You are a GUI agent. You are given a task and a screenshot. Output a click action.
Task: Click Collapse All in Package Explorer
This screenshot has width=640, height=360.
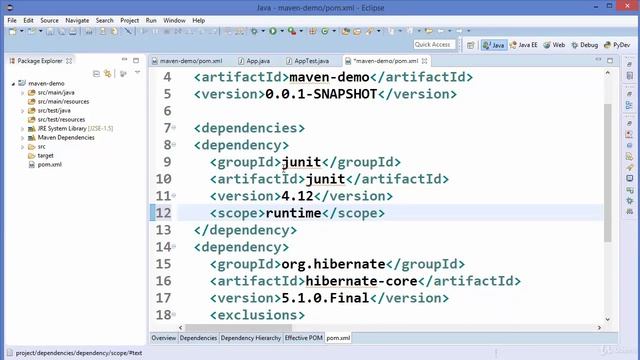(x=96, y=73)
